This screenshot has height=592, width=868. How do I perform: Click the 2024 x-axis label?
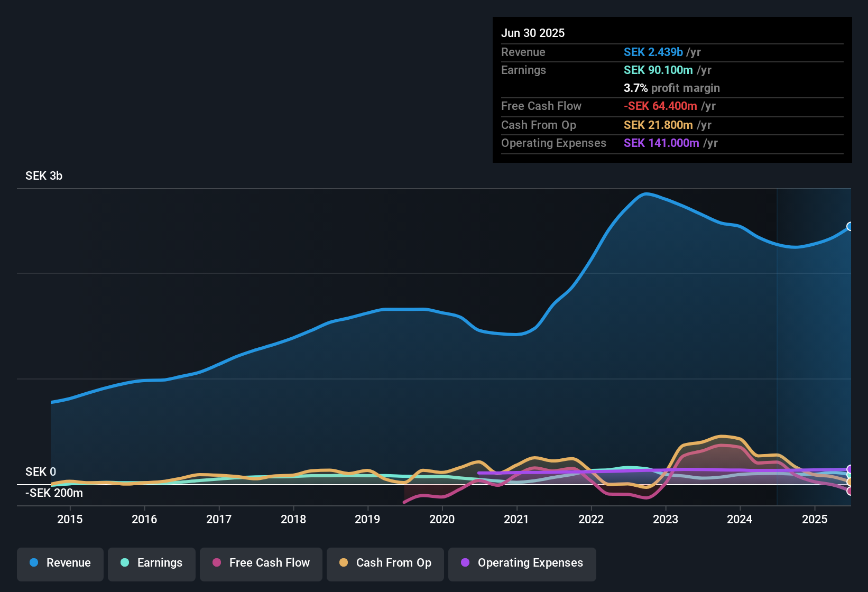(x=740, y=519)
